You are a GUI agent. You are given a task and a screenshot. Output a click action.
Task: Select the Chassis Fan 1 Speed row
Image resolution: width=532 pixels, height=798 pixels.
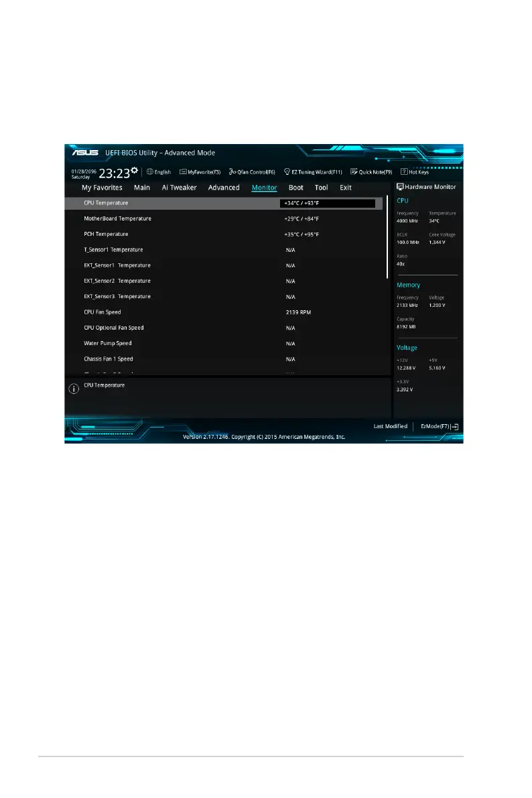(224, 359)
